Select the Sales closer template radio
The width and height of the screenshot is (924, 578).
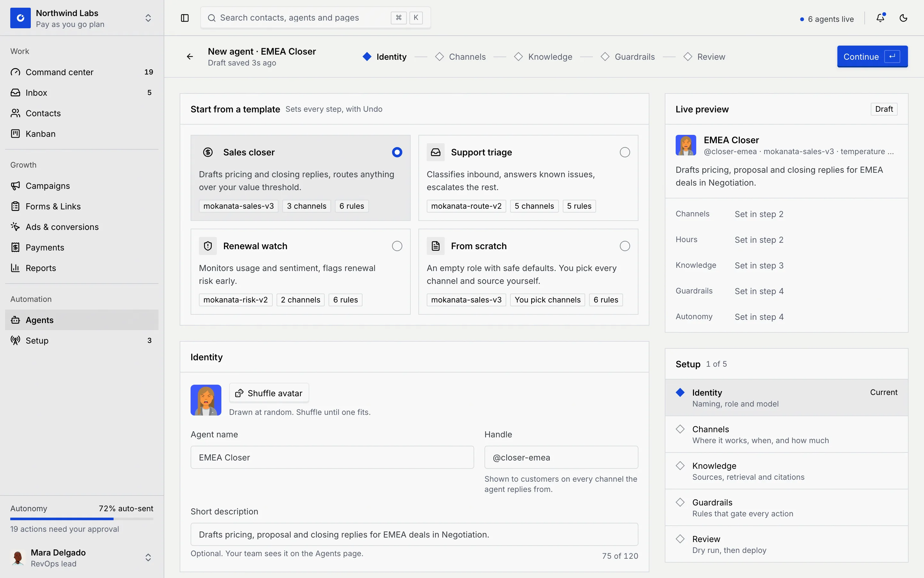coord(397,152)
